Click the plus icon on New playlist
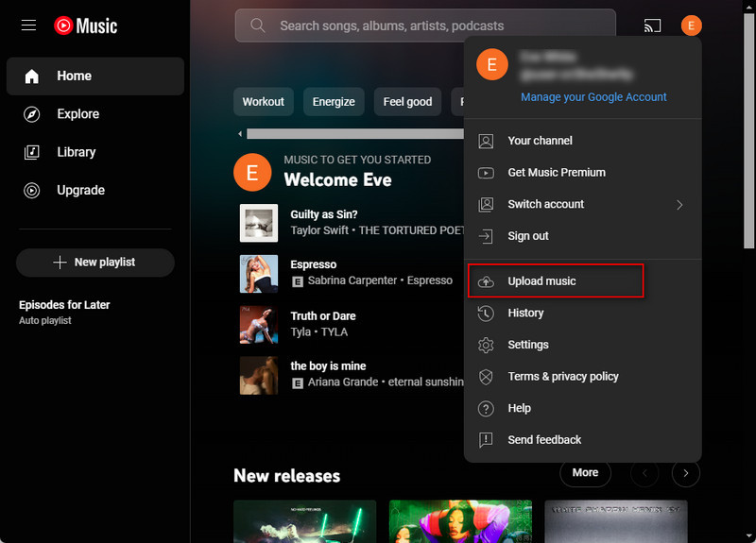Image resolution: width=756 pixels, height=543 pixels. 60,263
